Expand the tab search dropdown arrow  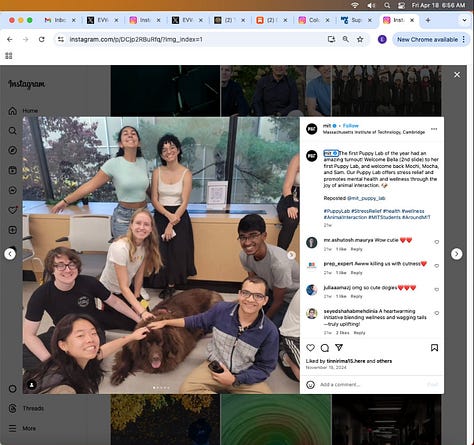464,20
